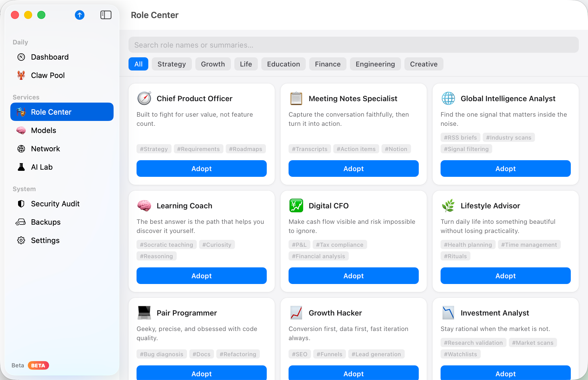Click the #Socratic teaching tag
588x380 pixels.
[166, 244]
